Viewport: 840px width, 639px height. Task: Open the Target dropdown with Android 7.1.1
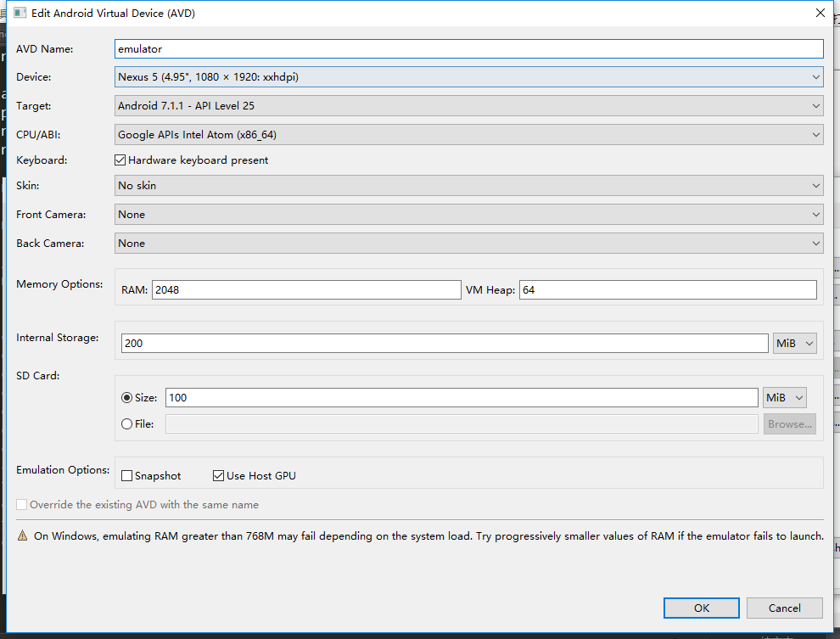[468, 106]
